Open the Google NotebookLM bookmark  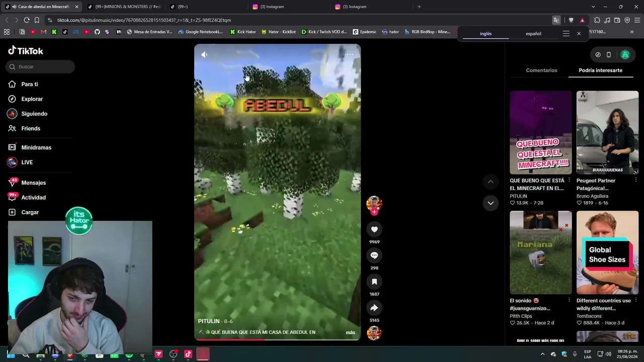[x=200, y=32]
